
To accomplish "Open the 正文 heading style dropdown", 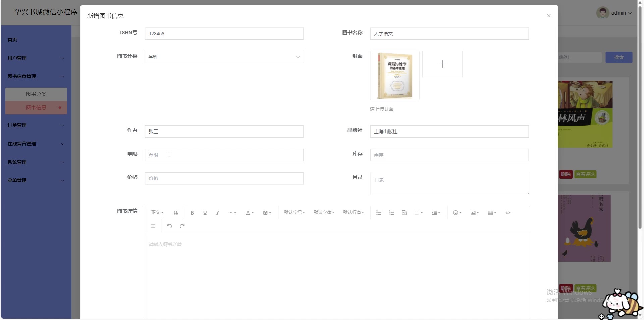I will point(157,213).
